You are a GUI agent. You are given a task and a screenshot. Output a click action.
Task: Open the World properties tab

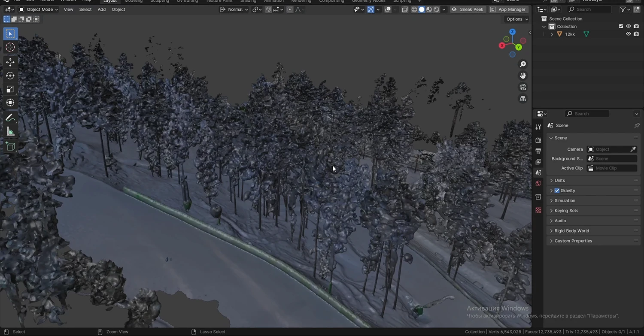(x=538, y=183)
